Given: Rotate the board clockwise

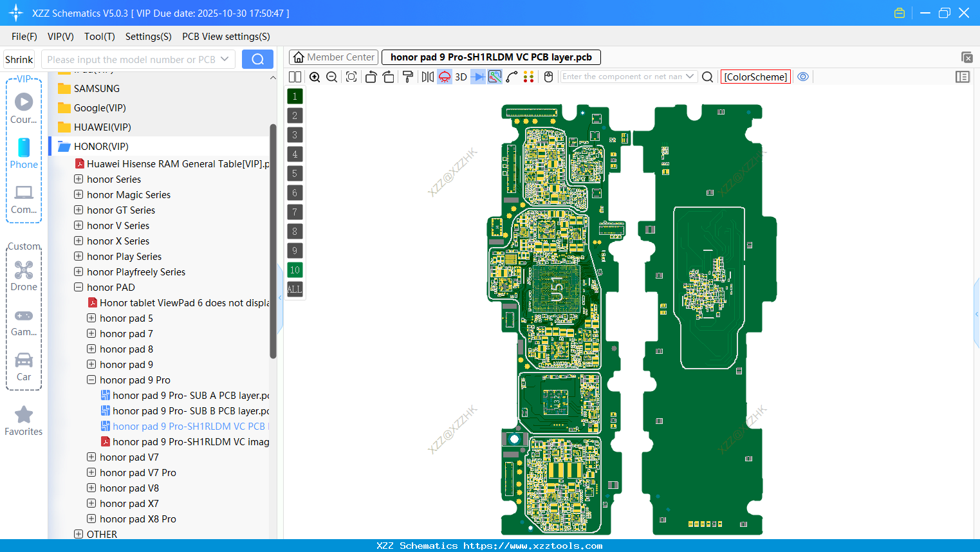Looking at the screenshot, I should click(389, 77).
